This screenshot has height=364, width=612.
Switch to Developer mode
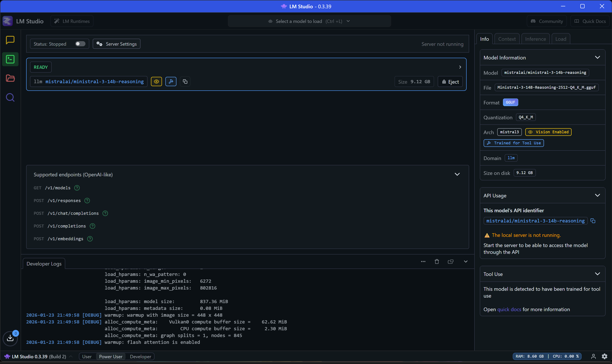click(x=141, y=357)
